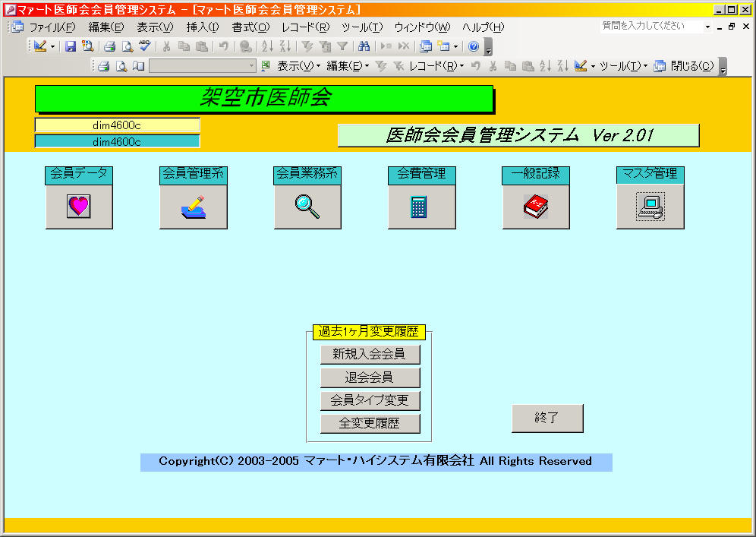The image size is (756, 537).
Task: Open the レコード(R) dropdown in lower toolbar
Action: [436, 65]
